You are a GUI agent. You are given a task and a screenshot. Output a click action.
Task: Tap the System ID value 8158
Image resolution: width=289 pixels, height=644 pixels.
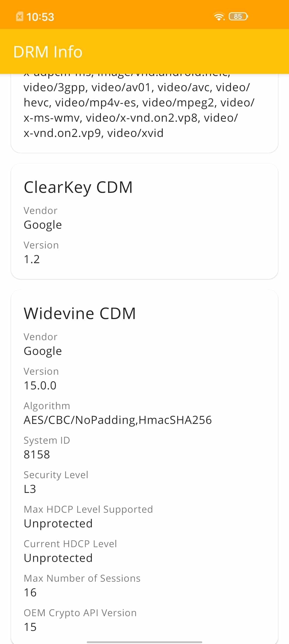pyautogui.click(x=37, y=454)
